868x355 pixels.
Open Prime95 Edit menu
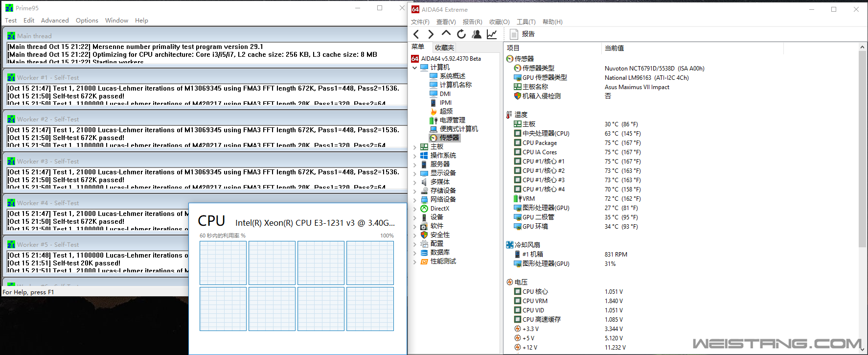(x=29, y=21)
